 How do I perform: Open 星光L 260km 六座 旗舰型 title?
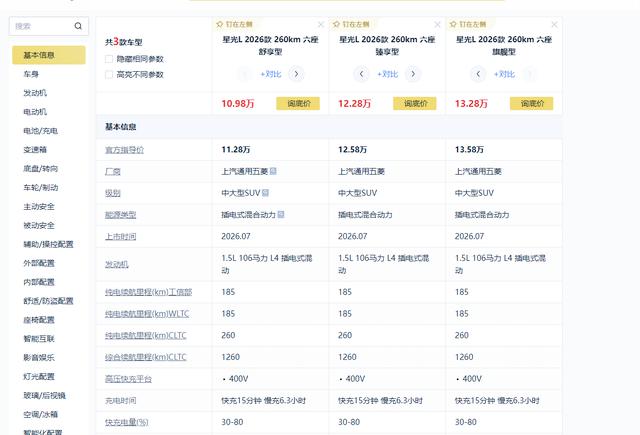pyautogui.click(x=504, y=45)
